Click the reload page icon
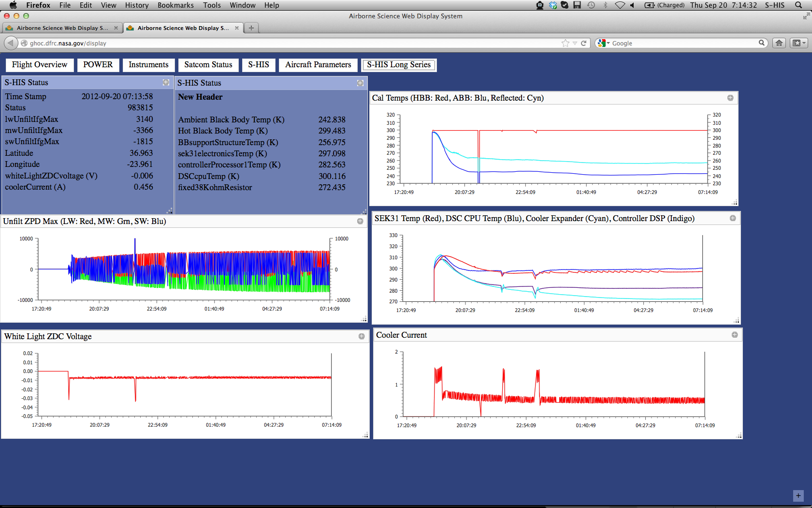 coord(583,43)
